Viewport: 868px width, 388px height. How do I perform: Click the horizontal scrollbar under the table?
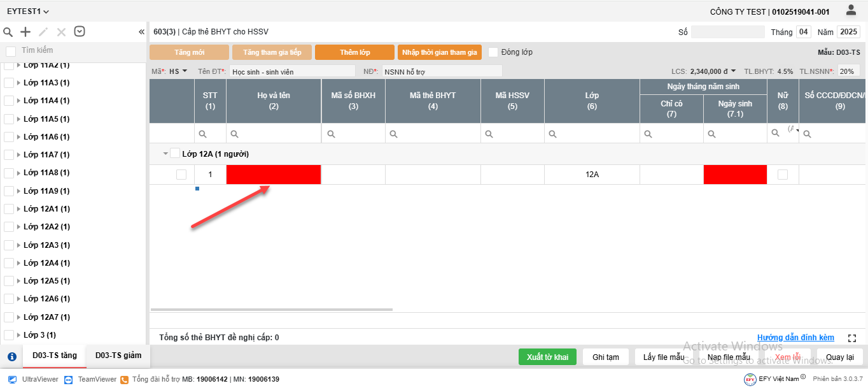point(272,310)
